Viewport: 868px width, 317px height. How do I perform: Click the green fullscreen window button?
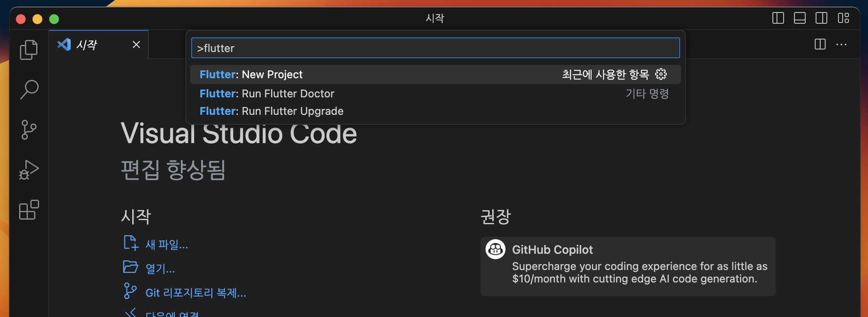[54, 19]
